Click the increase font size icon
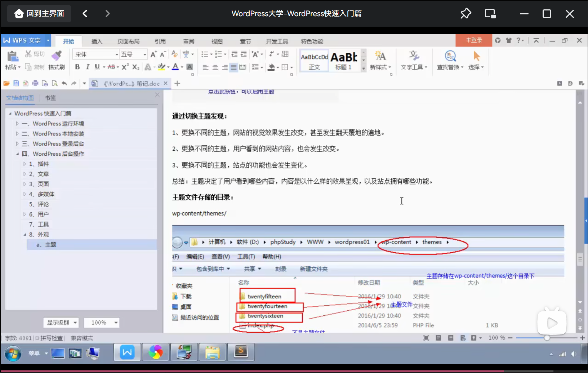The image size is (588, 373). [153, 54]
